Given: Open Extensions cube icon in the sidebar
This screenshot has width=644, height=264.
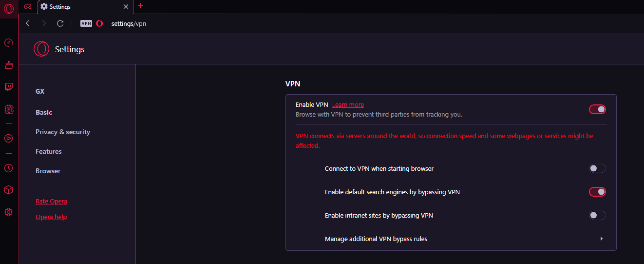Looking at the screenshot, I should (x=8, y=190).
